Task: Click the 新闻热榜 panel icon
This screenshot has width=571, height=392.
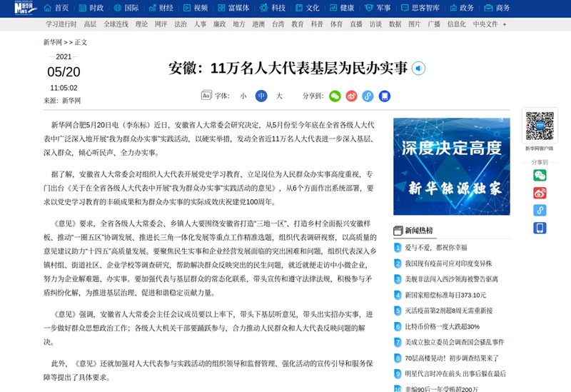Action: 398,231
